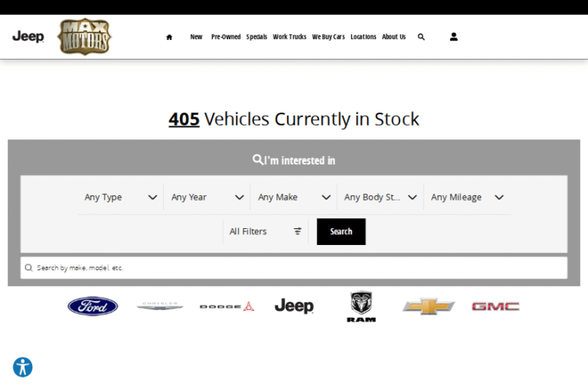The width and height of the screenshot is (588, 392).
Task: Click the home icon in navigation
Action: point(169,37)
